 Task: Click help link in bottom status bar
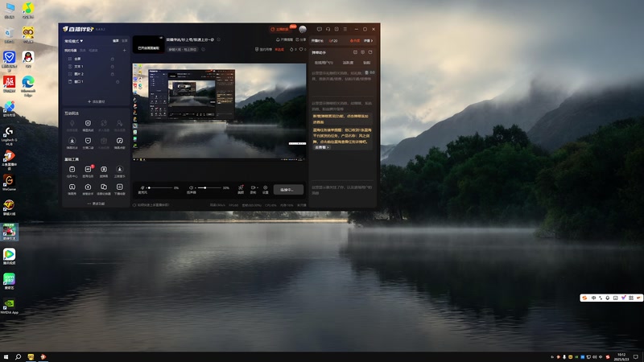click(x=153, y=205)
